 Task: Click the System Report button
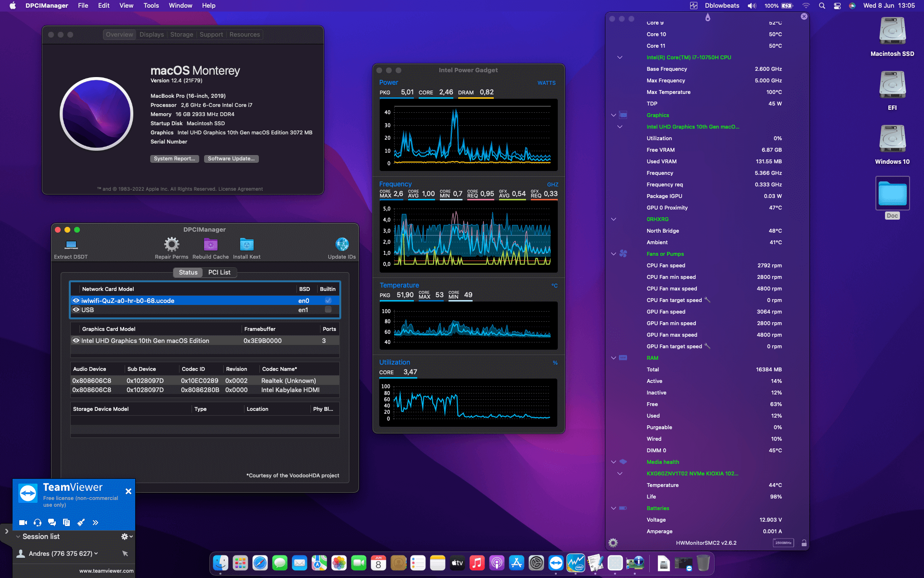pyautogui.click(x=174, y=158)
